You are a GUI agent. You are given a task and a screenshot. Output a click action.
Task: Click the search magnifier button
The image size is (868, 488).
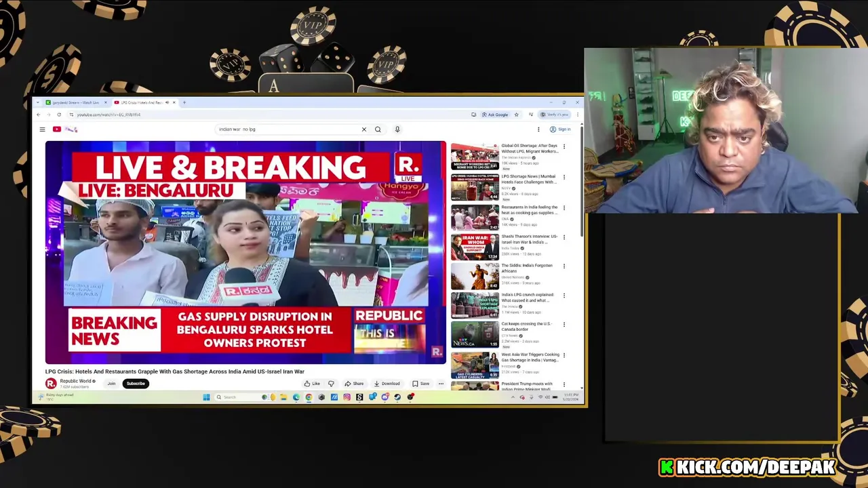(378, 129)
